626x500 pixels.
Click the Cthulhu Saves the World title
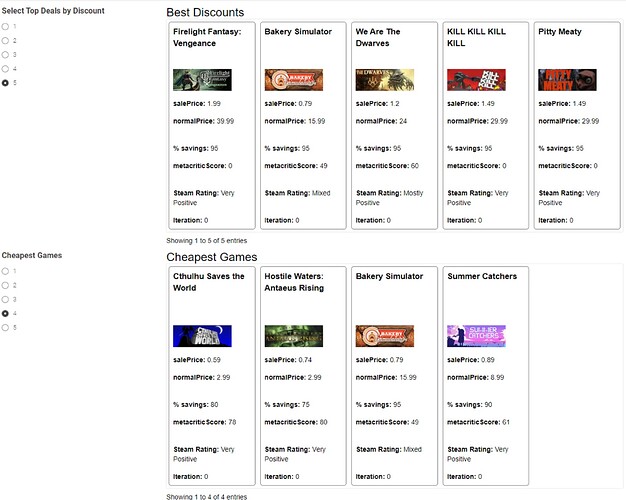208,282
